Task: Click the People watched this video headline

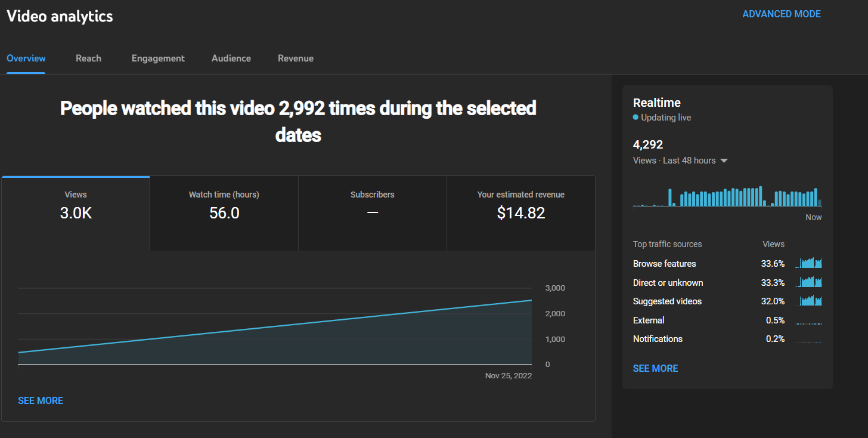Action: (298, 122)
